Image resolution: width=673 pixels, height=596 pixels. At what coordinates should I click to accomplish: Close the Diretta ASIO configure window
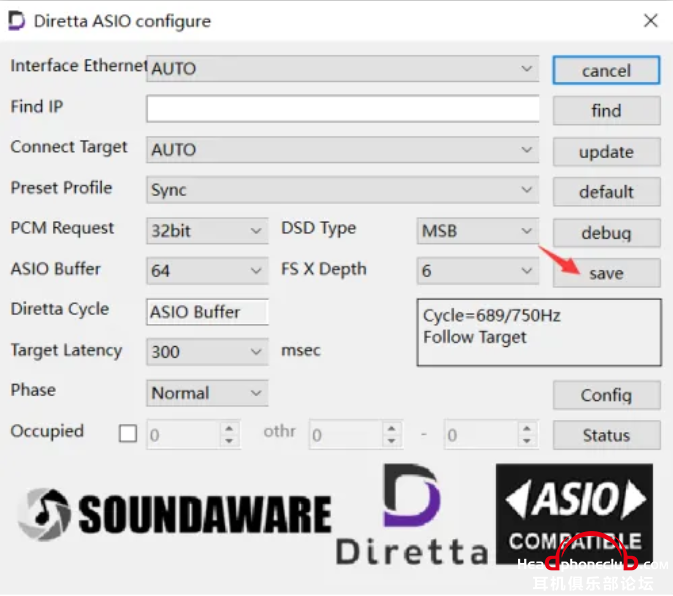pos(651,21)
